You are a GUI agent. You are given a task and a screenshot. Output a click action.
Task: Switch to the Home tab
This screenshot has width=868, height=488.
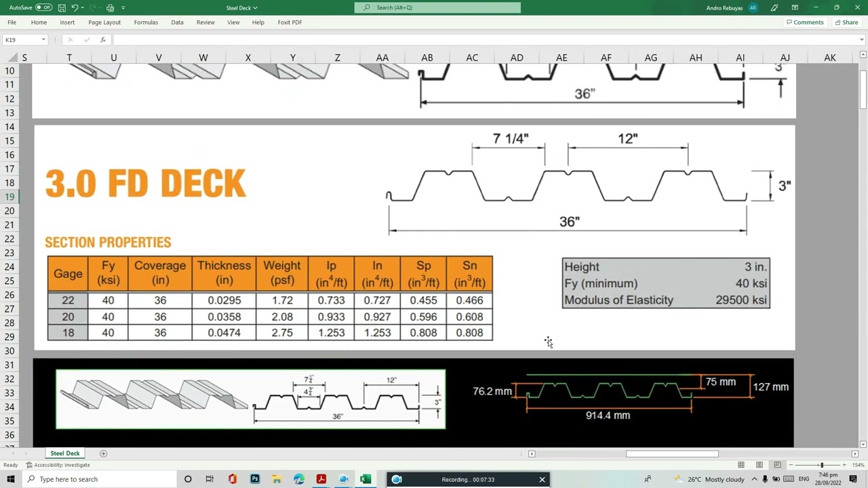point(39,22)
